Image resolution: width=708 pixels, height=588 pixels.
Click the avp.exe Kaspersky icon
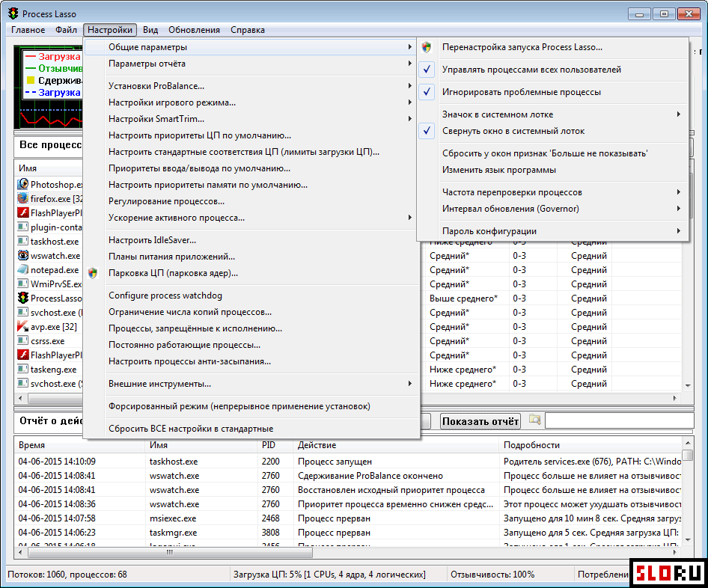pos(22,326)
